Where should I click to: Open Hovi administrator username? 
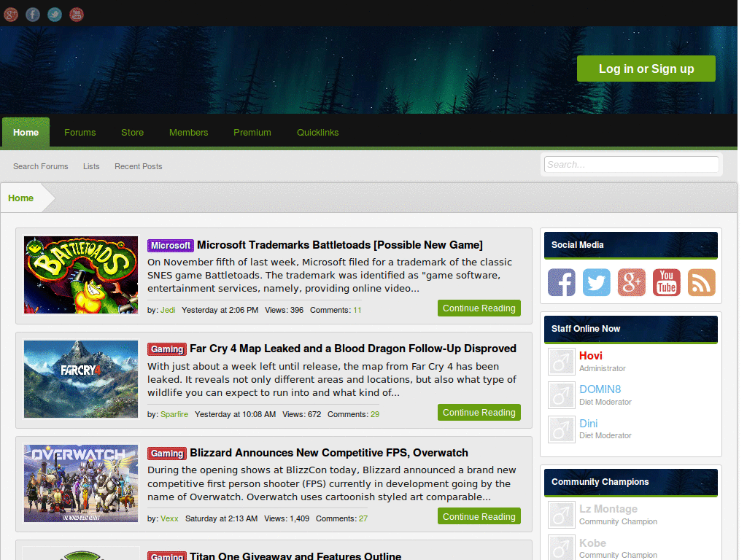click(x=591, y=356)
